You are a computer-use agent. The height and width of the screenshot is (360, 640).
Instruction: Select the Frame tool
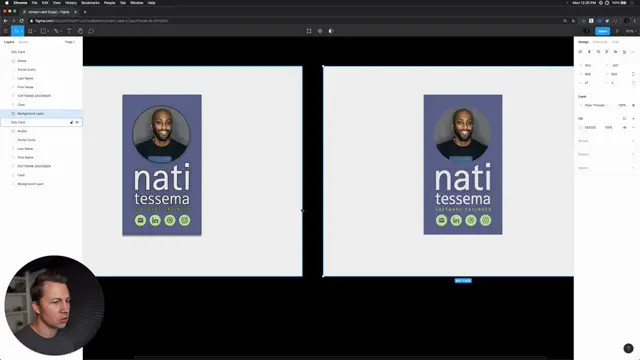30,31
